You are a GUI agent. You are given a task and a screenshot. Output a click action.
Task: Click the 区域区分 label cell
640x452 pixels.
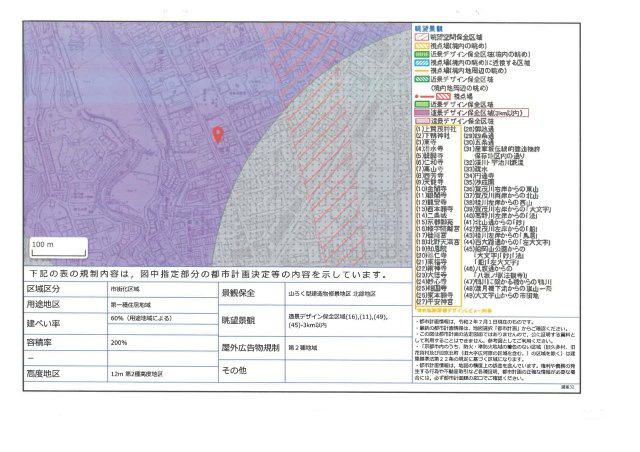[65, 289]
